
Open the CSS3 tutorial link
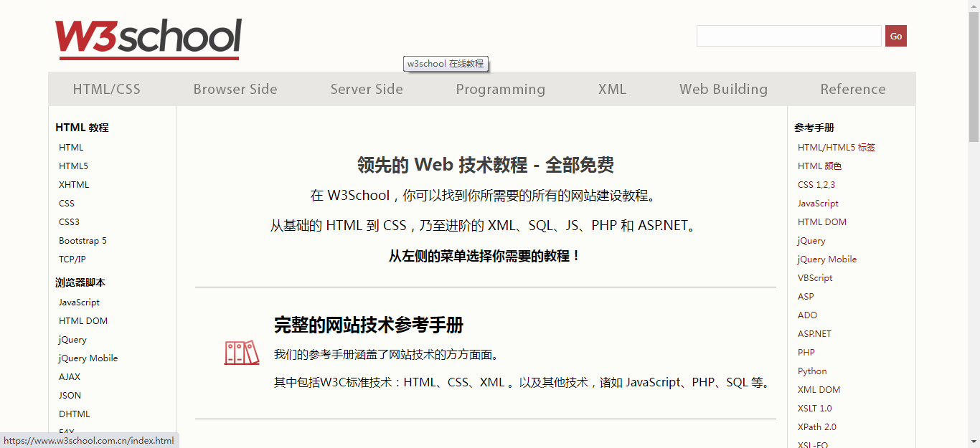tap(69, 221)
